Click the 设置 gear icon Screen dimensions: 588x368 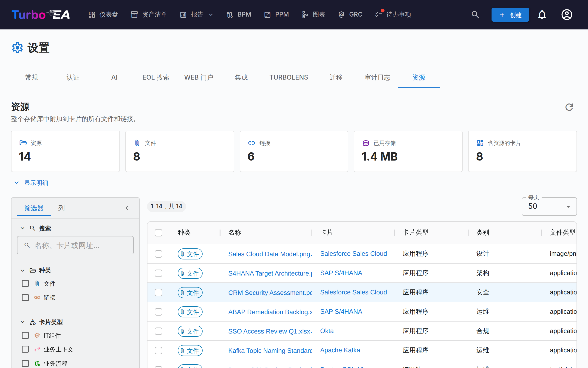point(17,48)
